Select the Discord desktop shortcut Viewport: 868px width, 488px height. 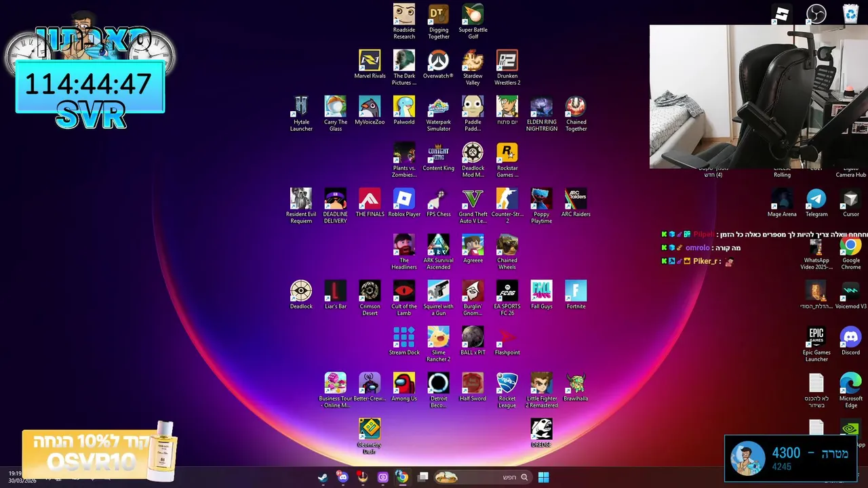[851, 337]
